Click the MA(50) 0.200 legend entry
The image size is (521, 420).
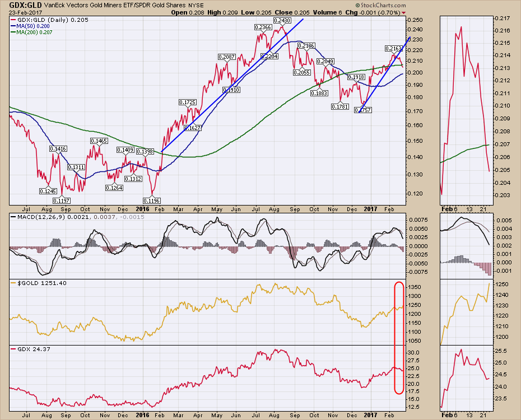[x=30, y=26]
